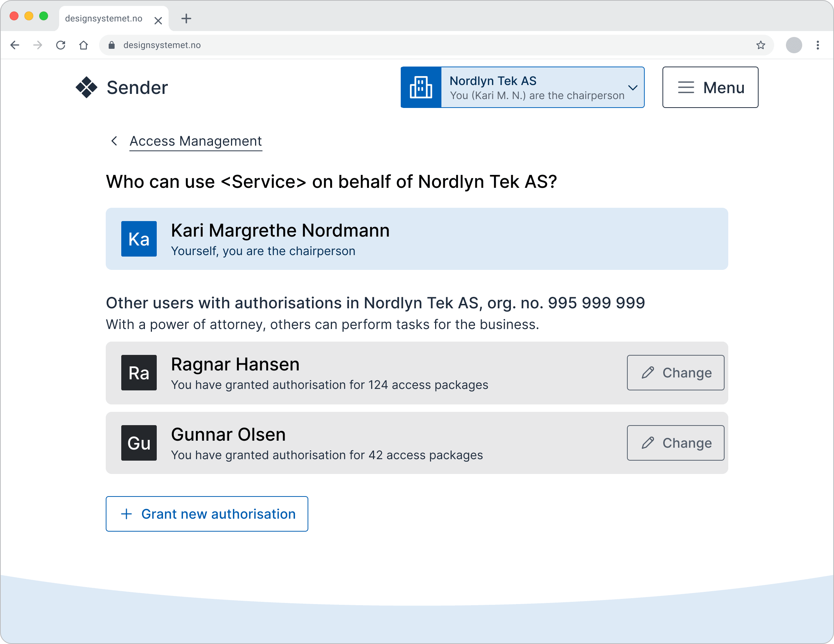Click the pencil icon in Gunnar Olsen's row
Screen dimensions: 834x644
click(x=648, y=443)
